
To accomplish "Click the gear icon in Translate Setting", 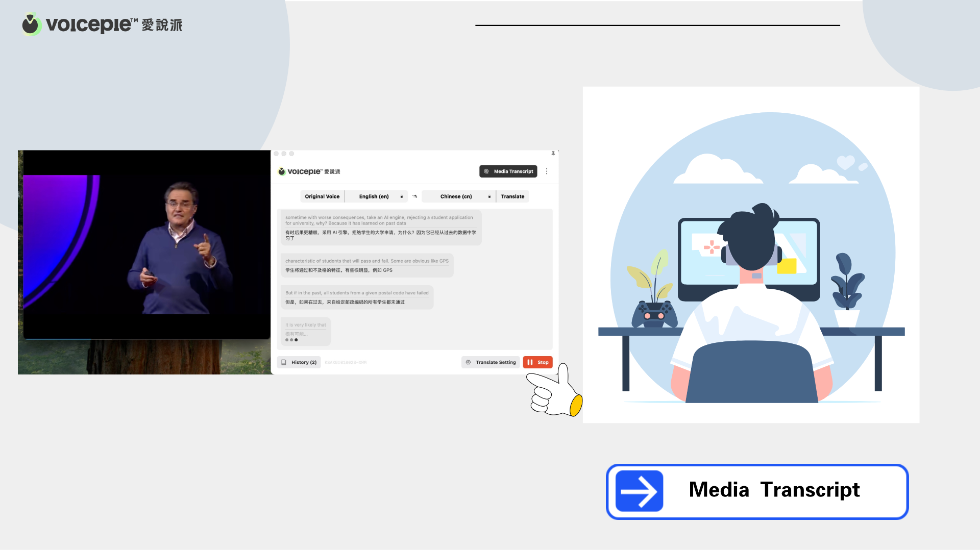I will [x=468, y=362].
